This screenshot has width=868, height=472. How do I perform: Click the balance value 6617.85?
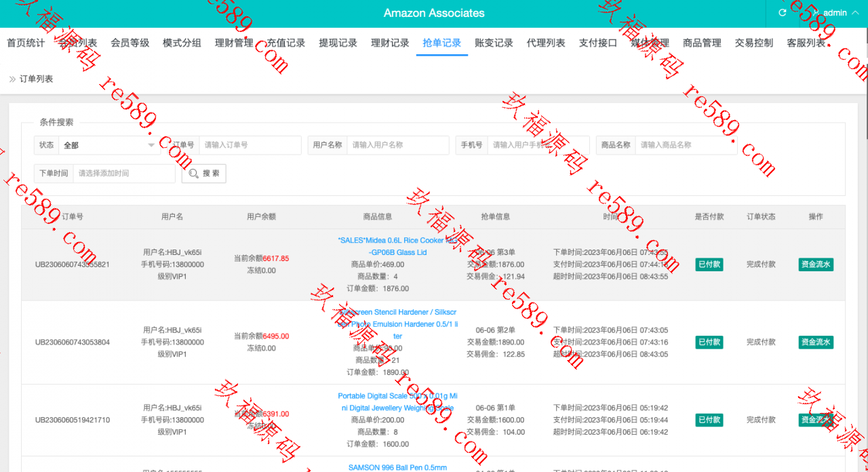point(276,258)
